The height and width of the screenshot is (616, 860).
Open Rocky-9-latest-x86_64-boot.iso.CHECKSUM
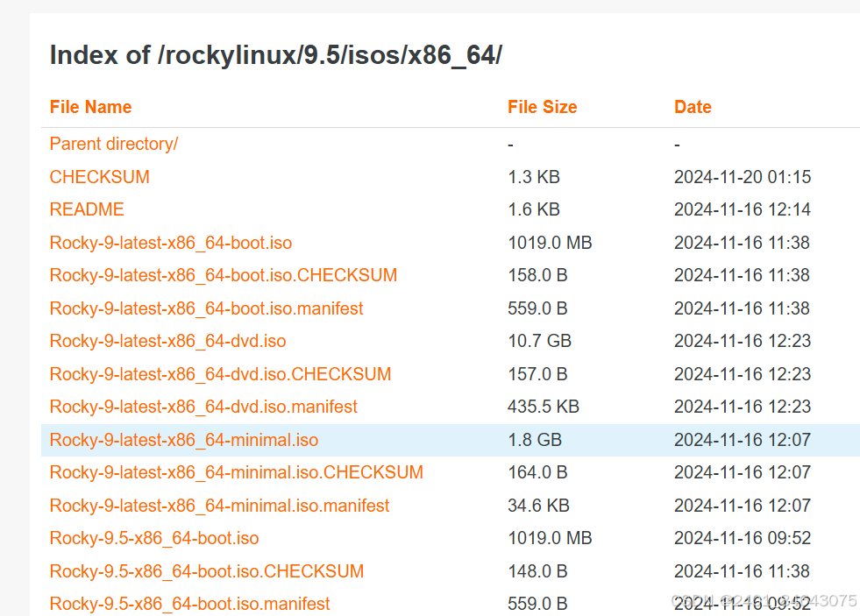(223, 275)
